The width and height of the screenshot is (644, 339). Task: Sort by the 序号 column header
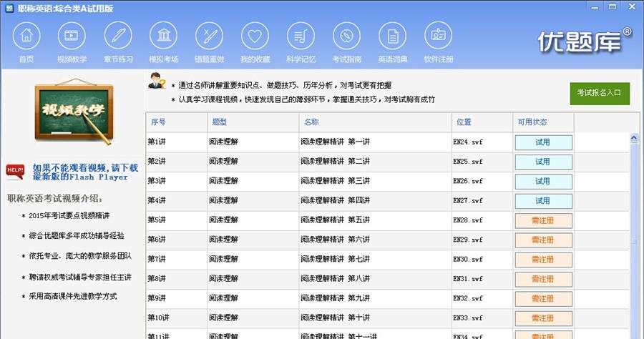point(177,122)
